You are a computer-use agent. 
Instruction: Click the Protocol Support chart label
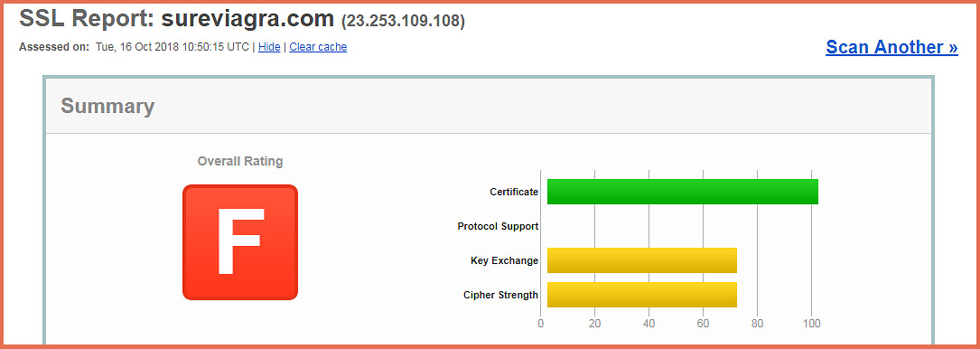pyautogui.click(x=498, y=226)
